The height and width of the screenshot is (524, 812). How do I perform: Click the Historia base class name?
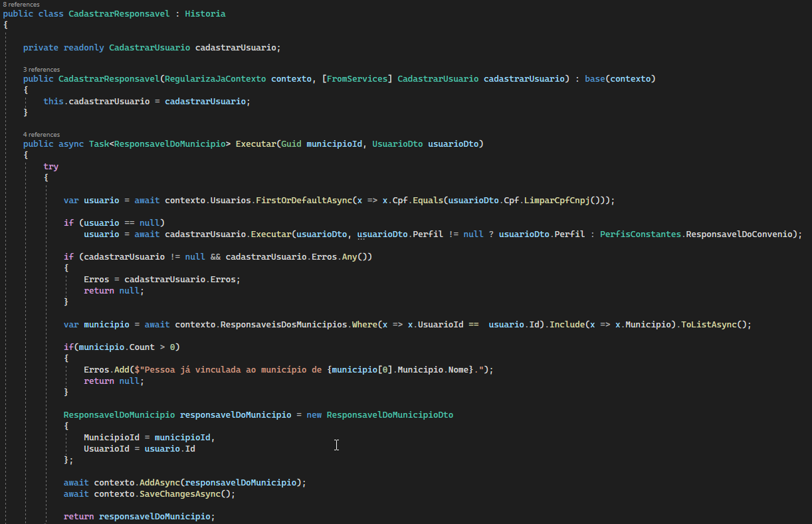pyautogui.click(x=205, y=13)
